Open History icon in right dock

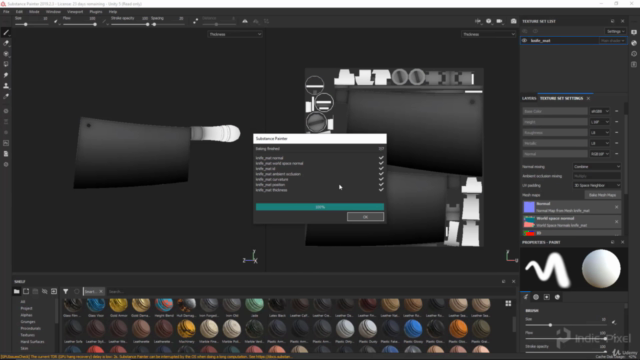coord(634,53)
